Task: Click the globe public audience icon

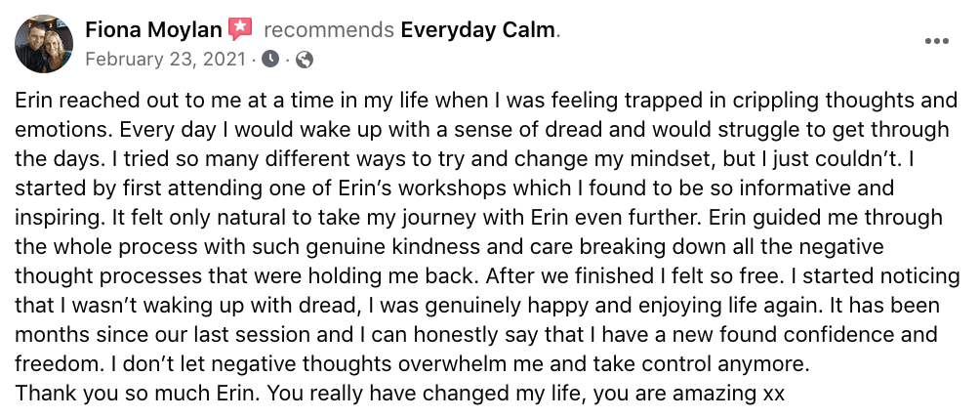Action: [304, 60]
